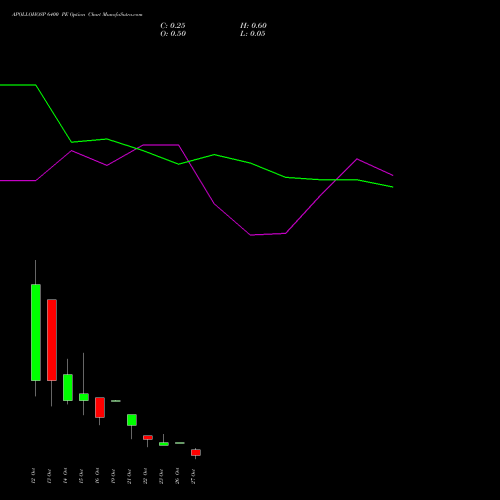The image size is (500, 500).
Task: Click the tall red candle above 13 Oct
Action: pos(52,340)
